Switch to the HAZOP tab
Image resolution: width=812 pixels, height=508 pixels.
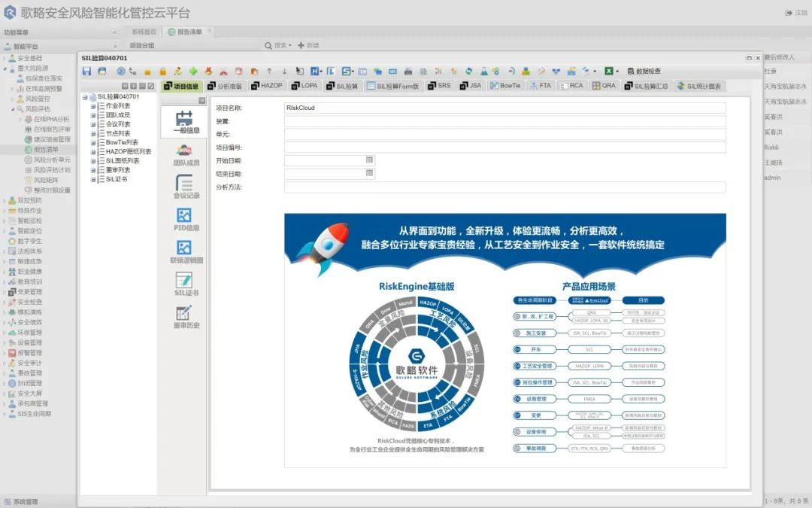266,86
